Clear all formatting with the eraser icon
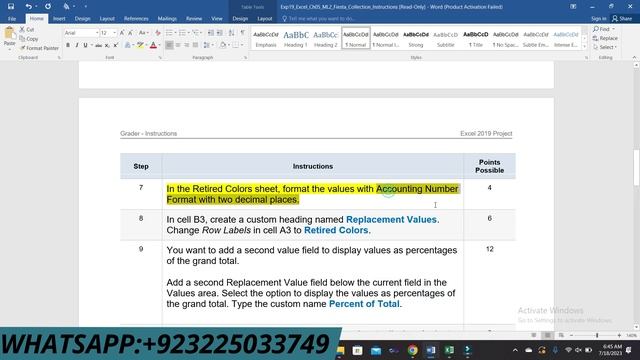The image size is (640, 360). click(158, 33)
